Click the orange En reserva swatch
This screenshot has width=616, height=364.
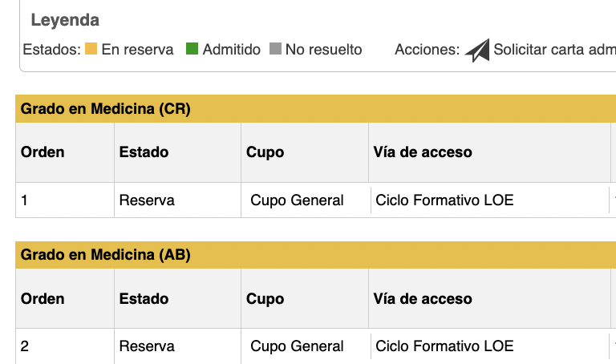point(91,49)
